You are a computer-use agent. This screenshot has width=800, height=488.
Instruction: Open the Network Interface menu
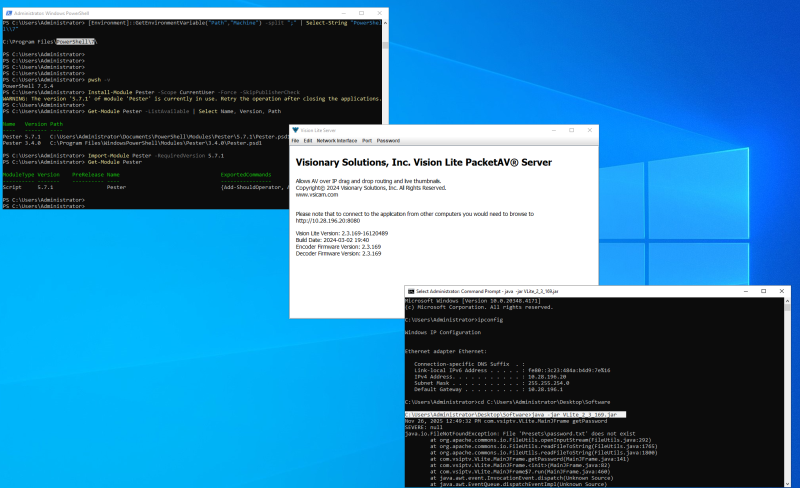(x=337, y=141)
